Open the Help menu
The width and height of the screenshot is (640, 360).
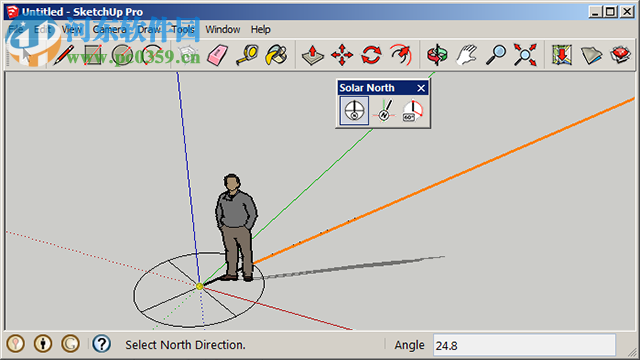(260, 30)
